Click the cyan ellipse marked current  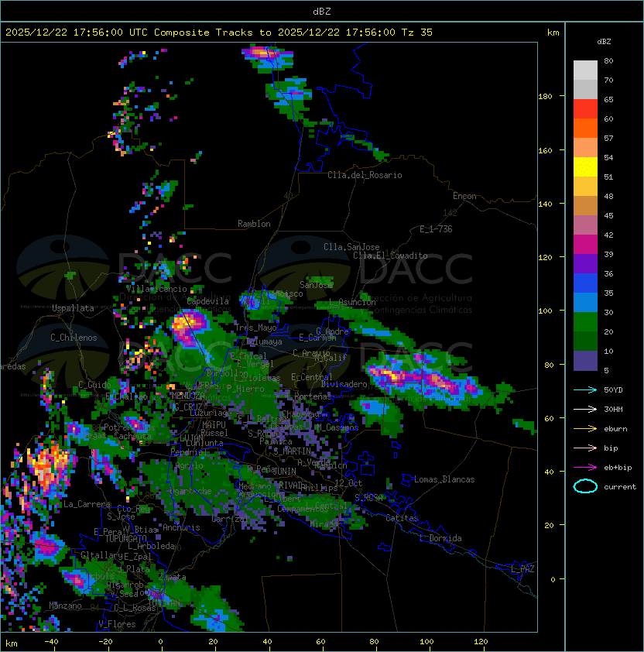tap(585, 486)
